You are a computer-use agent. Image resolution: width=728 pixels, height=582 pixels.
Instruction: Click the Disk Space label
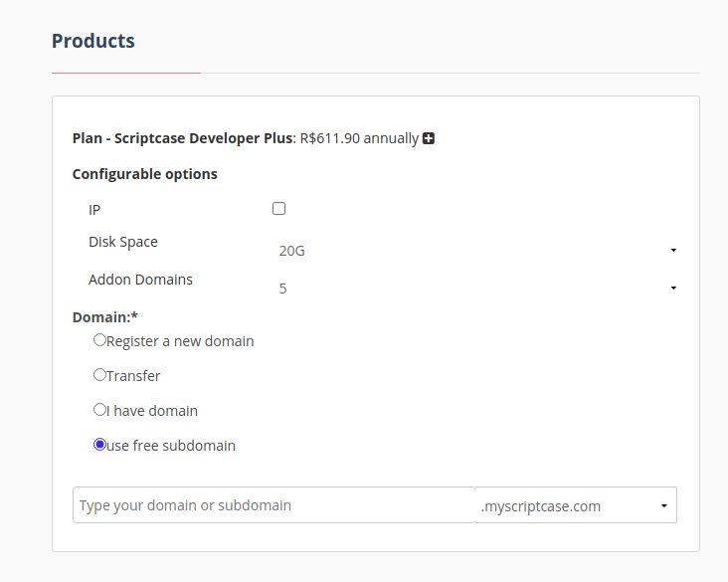123,242
